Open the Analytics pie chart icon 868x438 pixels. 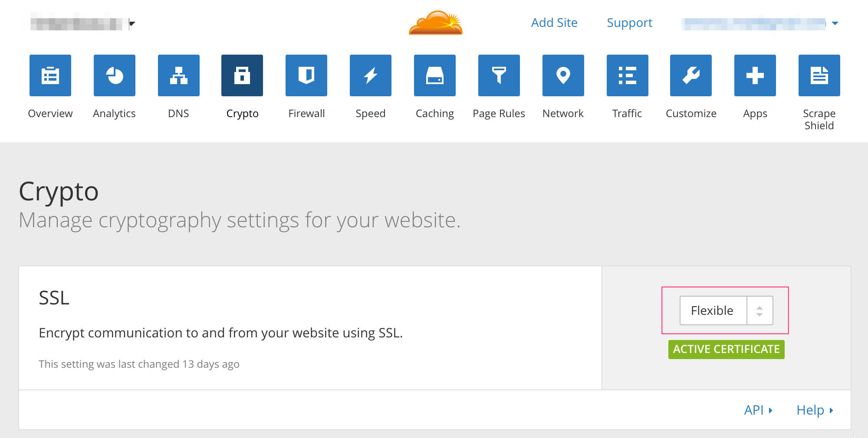[115, 75]
